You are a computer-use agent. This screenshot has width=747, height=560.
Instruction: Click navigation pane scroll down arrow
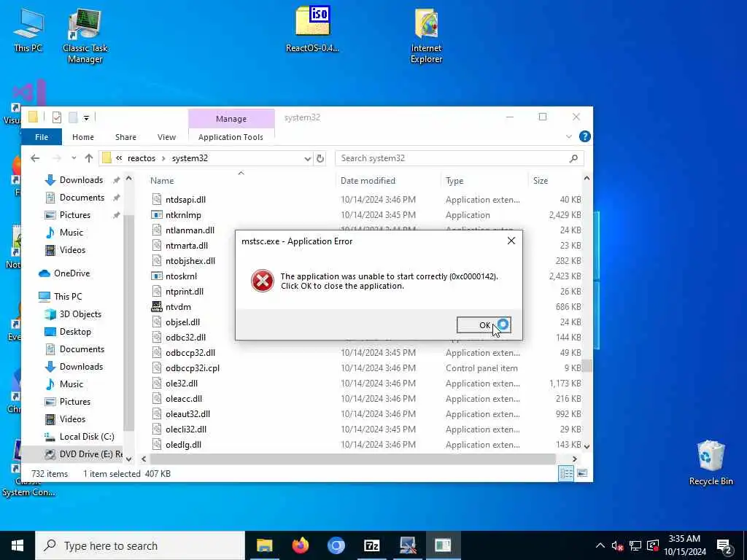pos(128,459)
